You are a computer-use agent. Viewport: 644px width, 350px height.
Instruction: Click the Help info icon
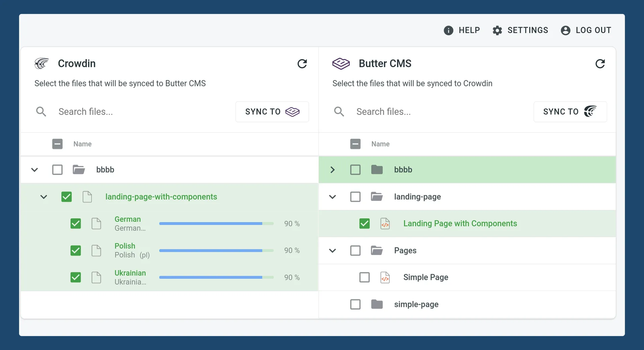click(x=448, y=31)
